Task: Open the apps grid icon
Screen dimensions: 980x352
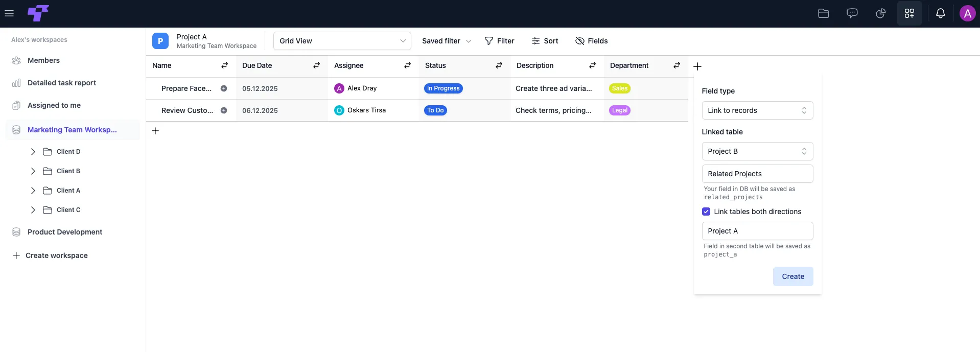Action: coord(909,13)
